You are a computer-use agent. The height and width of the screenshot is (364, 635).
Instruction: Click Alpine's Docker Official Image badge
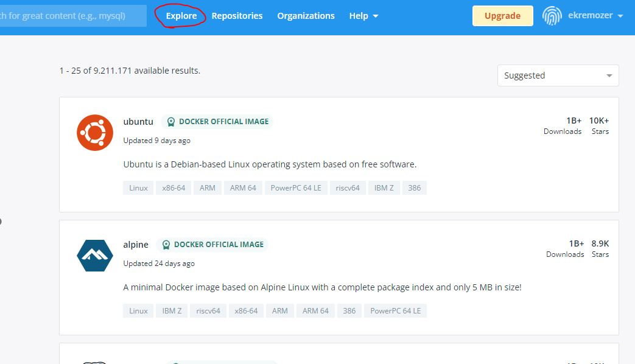[x=212, y=245]
